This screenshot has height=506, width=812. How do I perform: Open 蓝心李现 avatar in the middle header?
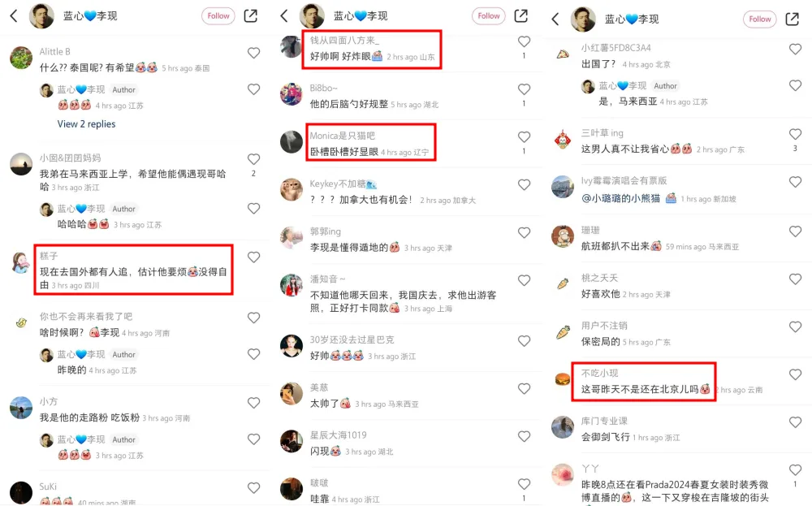pyautogui.click(x=313, y=16)
